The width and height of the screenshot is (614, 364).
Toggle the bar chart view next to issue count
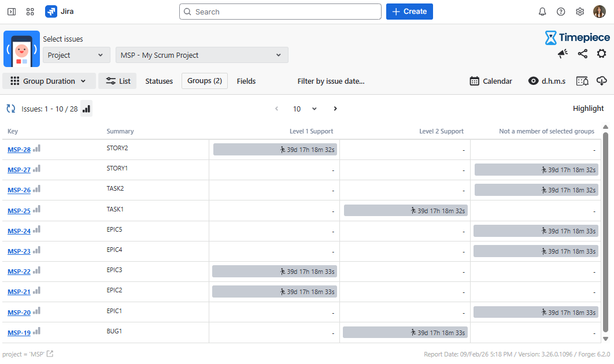86,109
